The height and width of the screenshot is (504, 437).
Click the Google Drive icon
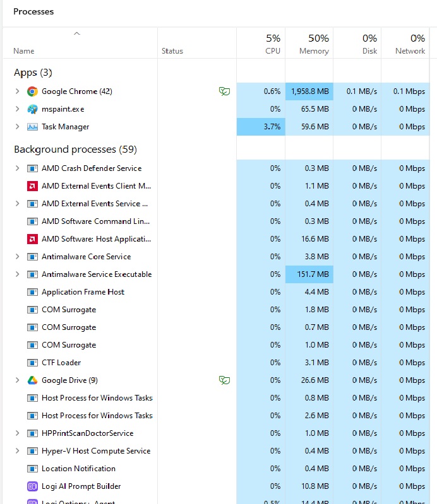pyautogui.click(x=32, y=380)
